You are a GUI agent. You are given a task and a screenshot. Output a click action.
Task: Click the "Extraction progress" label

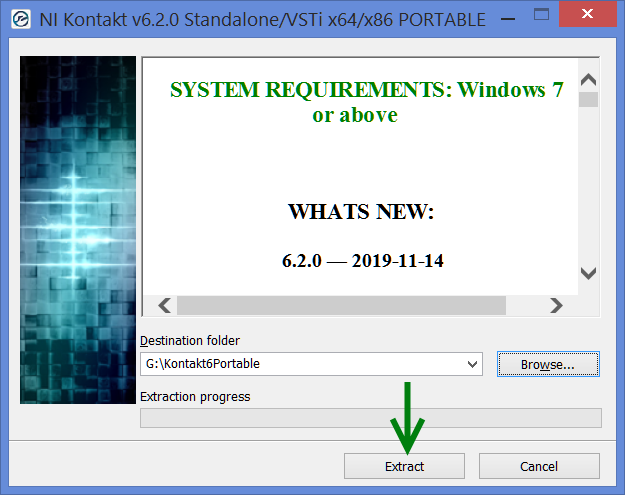[x=195, y=397]
